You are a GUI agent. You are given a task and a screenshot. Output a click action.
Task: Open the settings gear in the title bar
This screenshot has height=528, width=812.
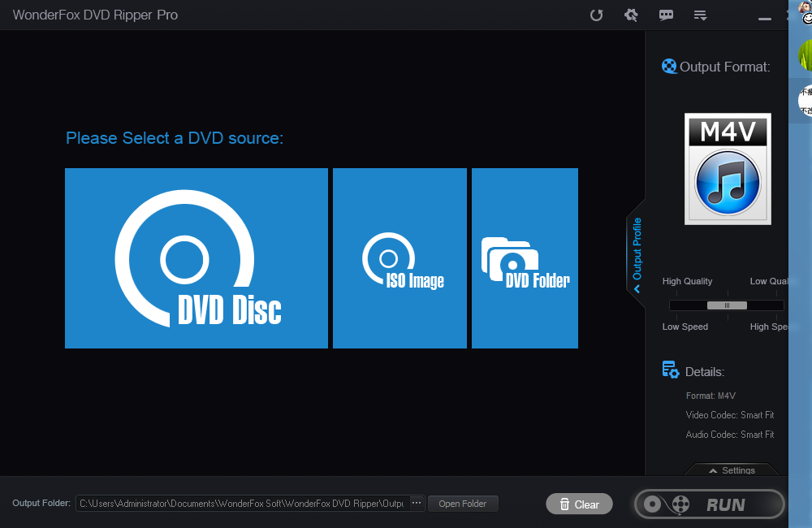[x=631, y=15]
